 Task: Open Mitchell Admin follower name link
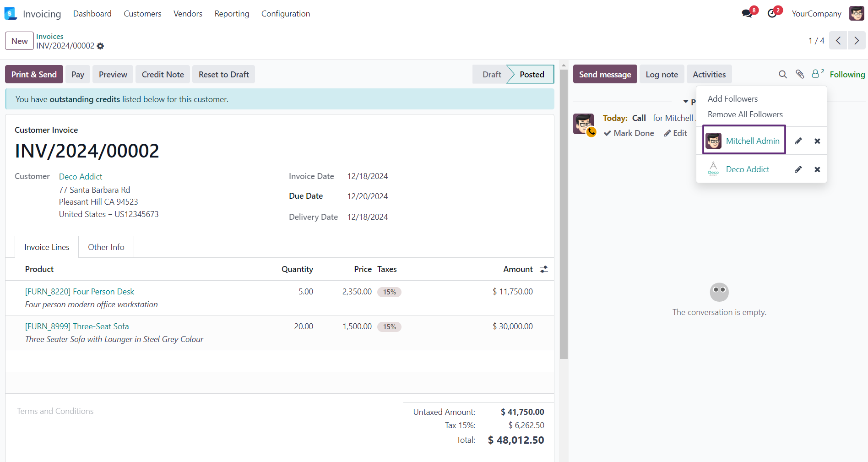[x=753, y=141]
